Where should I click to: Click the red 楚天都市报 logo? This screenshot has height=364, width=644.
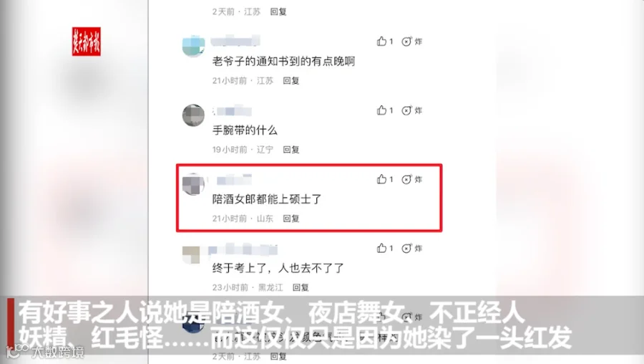click(x=87, y=42)
